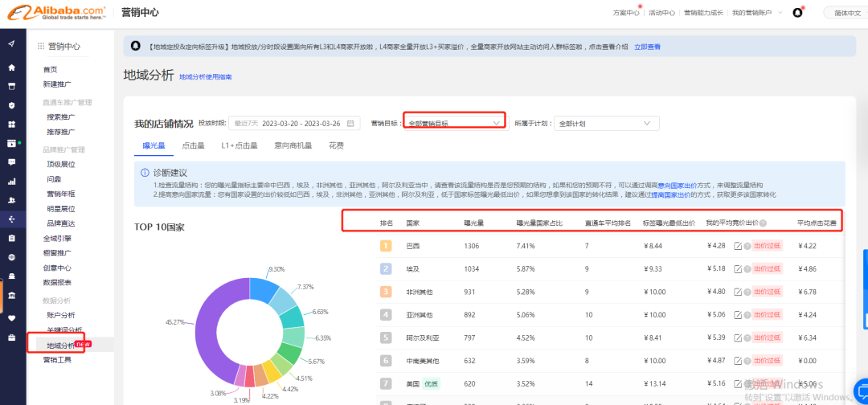Switch to the L1+点击量 tab
Viewport: 868px width, 405px height.
click(240, 145)
